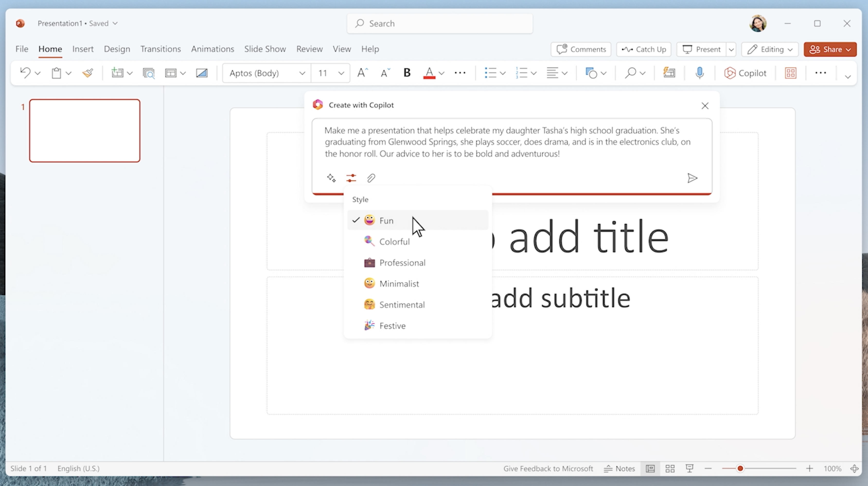This screenshot has width=868, height=486.
Task: Switch to the Transitions tab
Action: [160, 49]
